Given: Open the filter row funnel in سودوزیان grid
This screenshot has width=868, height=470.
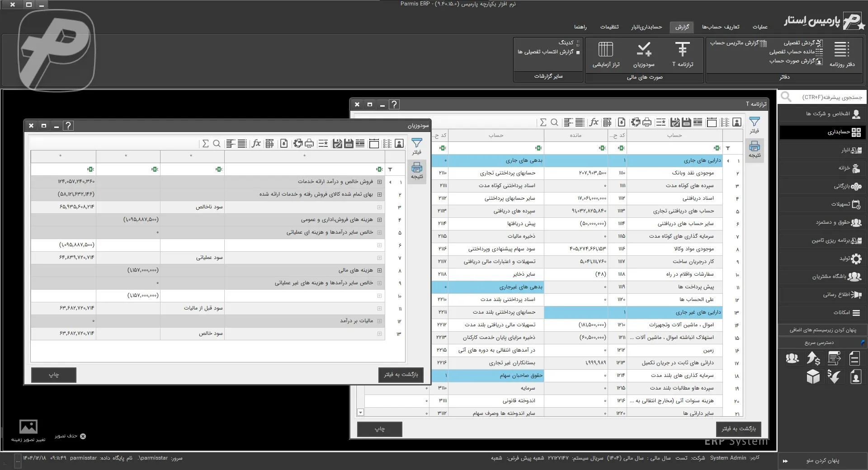Looking at the screenshot, I should [x=390, y=169].
